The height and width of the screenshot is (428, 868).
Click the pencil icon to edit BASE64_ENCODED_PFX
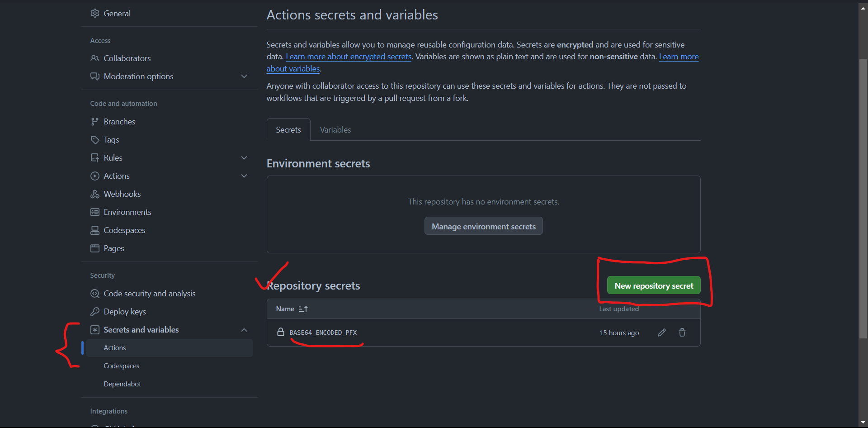661,333
